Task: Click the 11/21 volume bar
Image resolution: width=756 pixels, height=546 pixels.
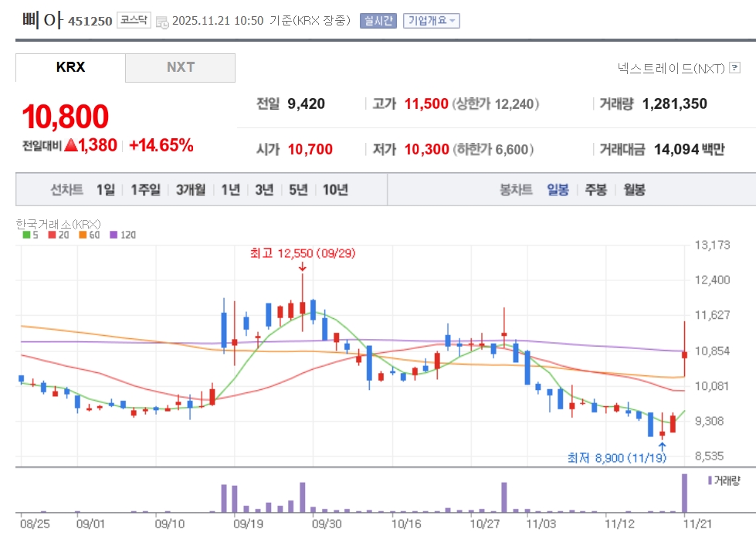Action: click(684, 493)
